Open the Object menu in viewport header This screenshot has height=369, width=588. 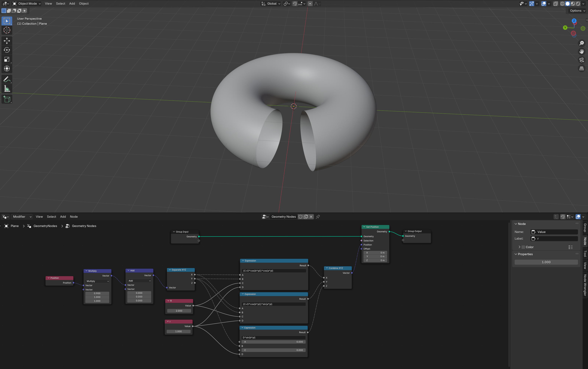click(x=84, y=4)
